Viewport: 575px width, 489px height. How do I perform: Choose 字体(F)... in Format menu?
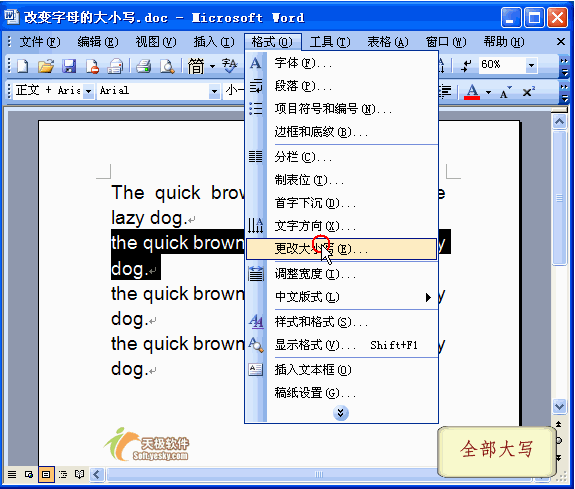[x=341, y=63]
